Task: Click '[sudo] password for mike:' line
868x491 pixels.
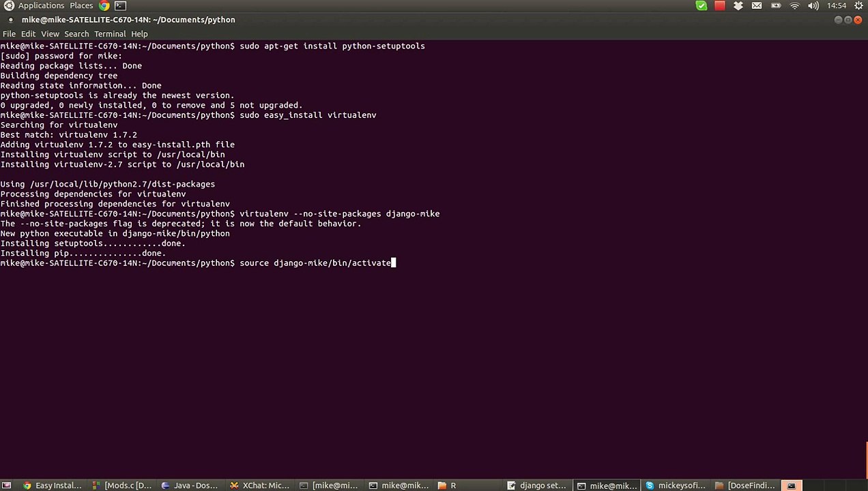Action: [x=61, y=56]
